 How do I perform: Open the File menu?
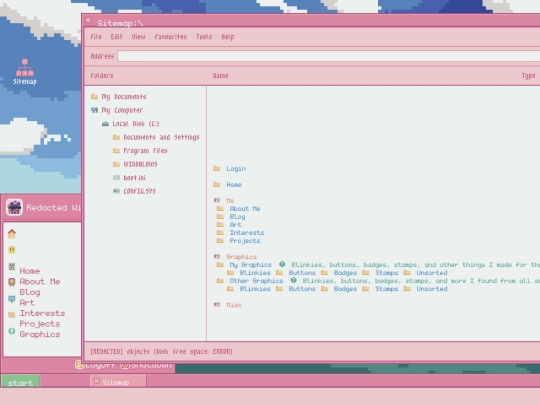(x=96, y=37)
